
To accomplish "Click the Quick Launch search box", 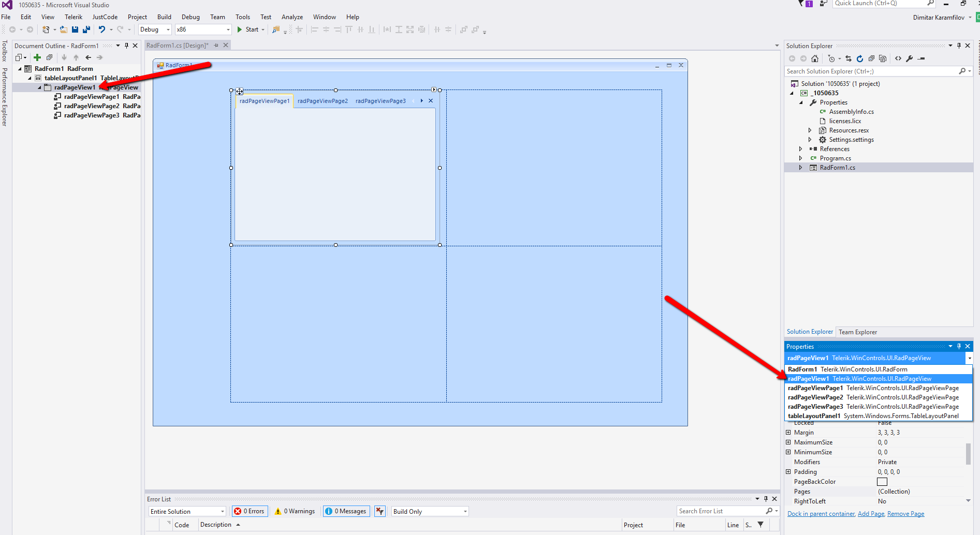I will coord(884,4).
